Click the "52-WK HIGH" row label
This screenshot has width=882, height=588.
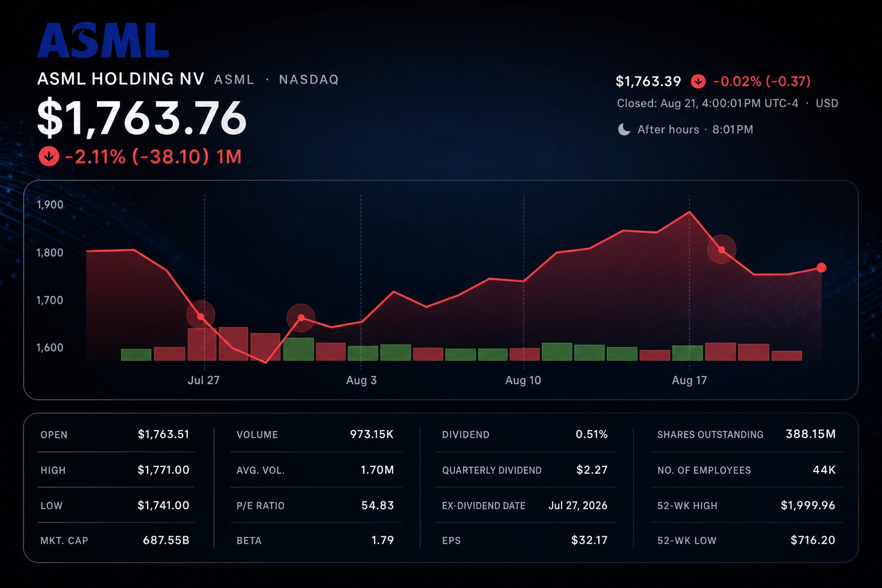[x=687, y=506]
